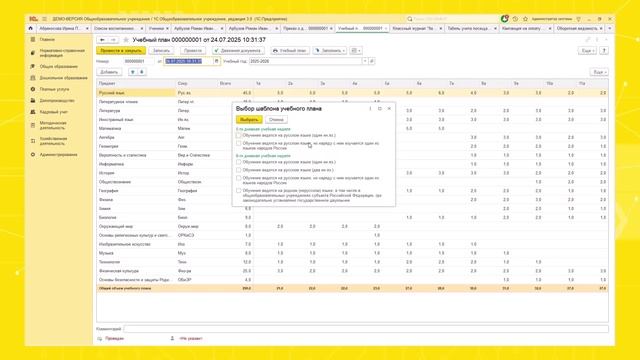Switch to the Квитанция на оплату tab

pos(526,29)
